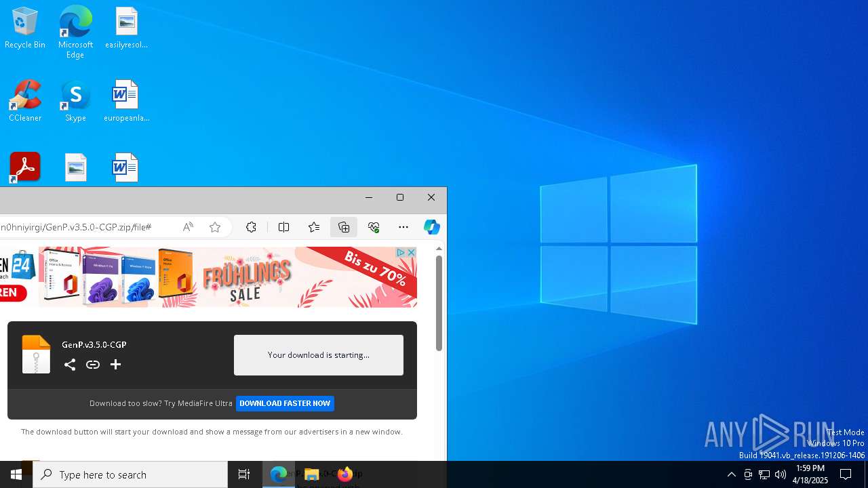
Task: Open CCleaner desktop shortcut
Action: (25, 102)
